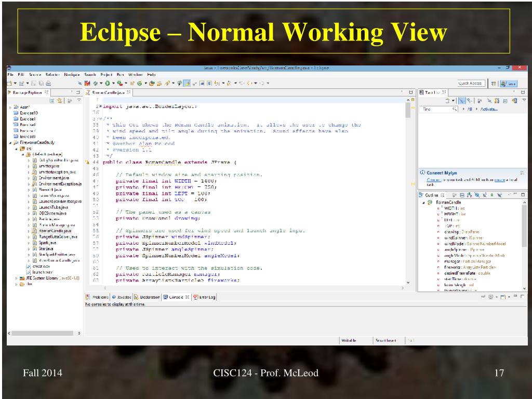The width and height of the screenshot is (532, 399).
Task: Expand LaunchTube.java tree node
Action: coord(29,207)
